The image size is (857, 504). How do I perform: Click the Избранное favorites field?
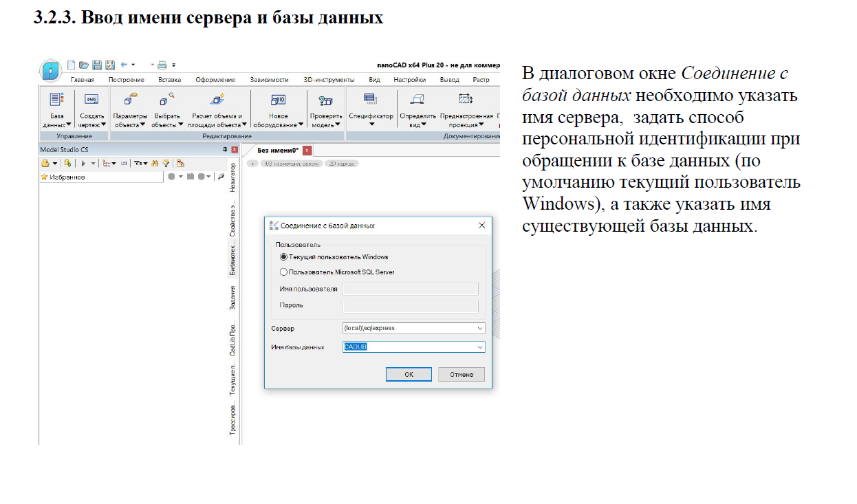pos(101,177)
